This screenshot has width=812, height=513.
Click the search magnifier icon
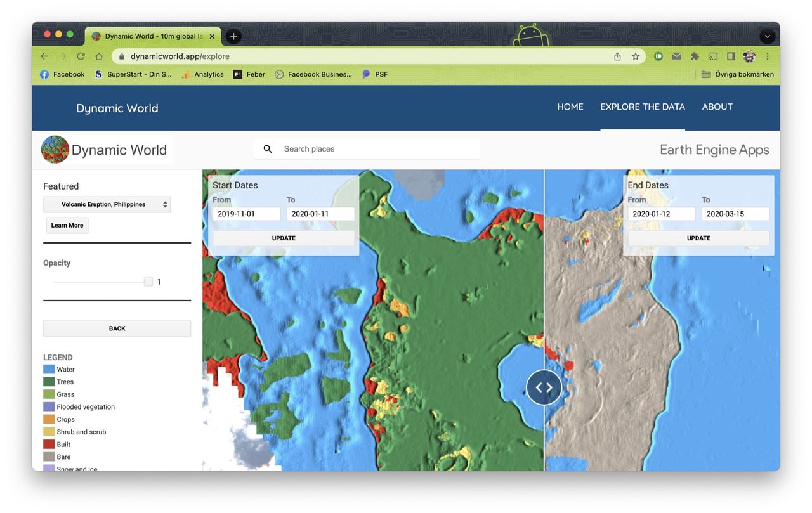click(268, 149)
